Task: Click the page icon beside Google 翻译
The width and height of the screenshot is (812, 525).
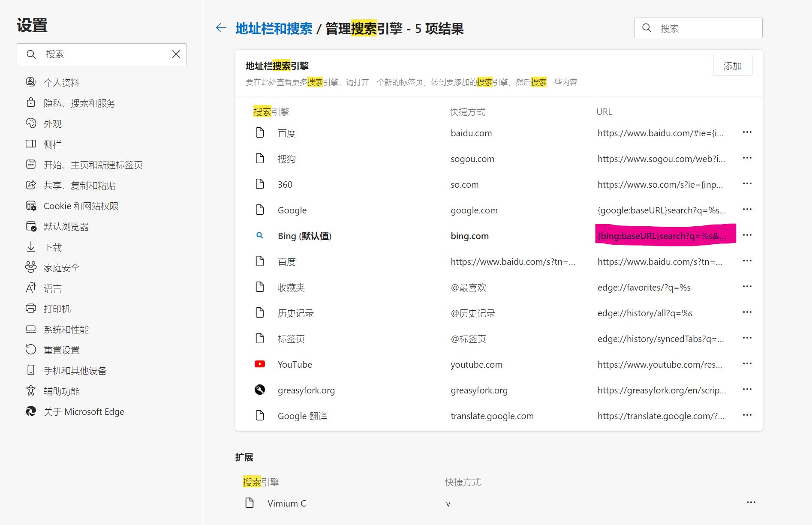Action: [x=260, y=415]
